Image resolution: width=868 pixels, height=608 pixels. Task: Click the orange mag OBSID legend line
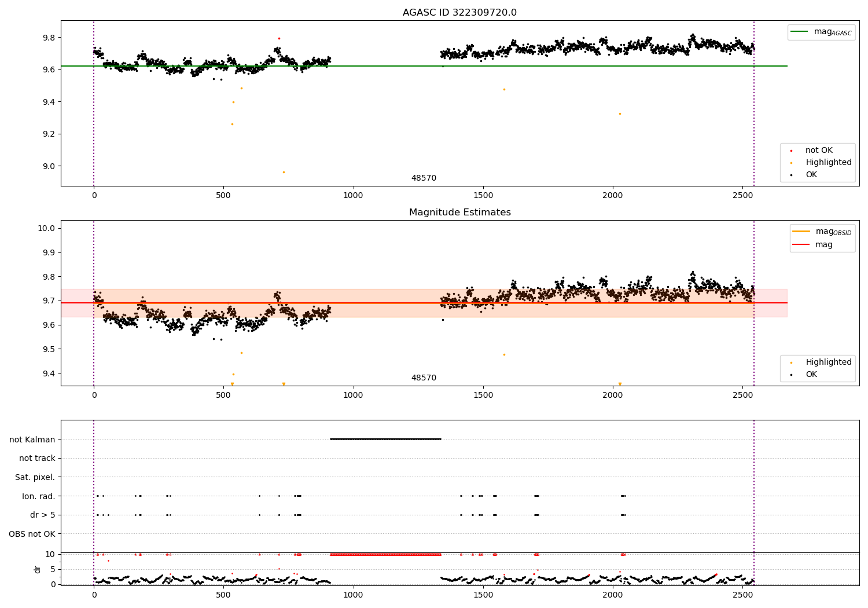tap(801, 232)
